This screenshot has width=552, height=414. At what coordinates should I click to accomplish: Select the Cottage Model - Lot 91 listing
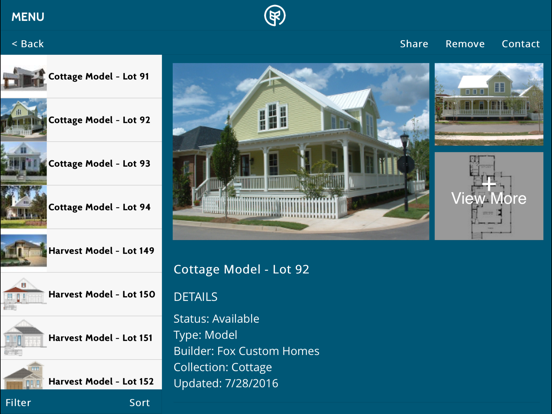pos(81,76)
